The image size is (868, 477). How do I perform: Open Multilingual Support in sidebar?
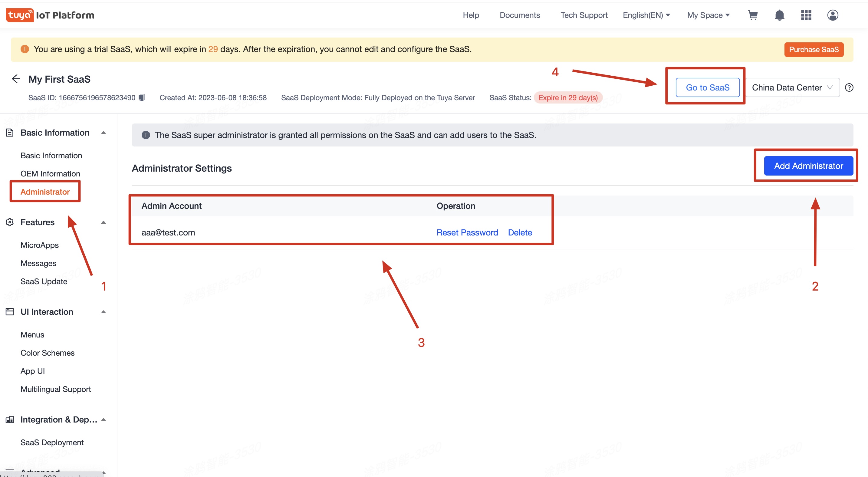(x=56, y=390)
